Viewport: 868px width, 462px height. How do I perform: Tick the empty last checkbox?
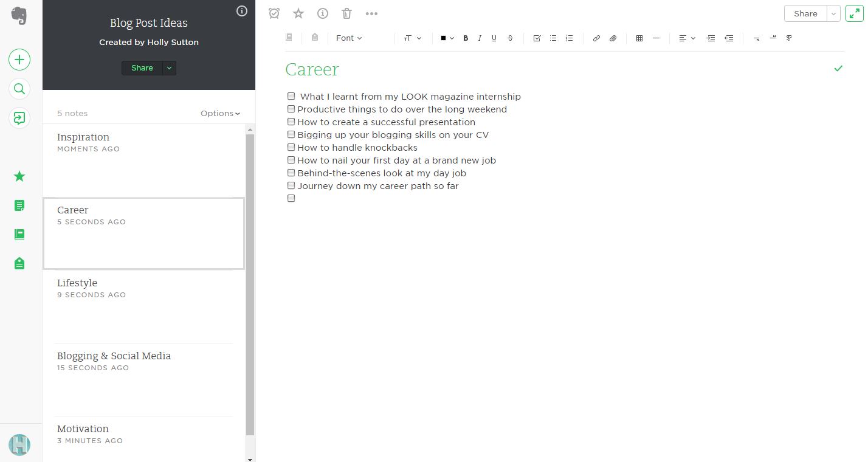[x=291, y=198]
